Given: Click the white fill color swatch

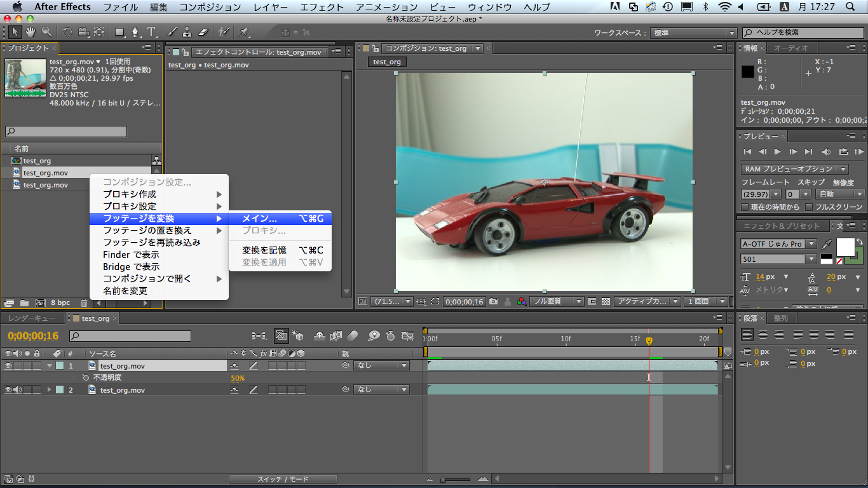Looking at the screenshot, I should coord(845,247).
